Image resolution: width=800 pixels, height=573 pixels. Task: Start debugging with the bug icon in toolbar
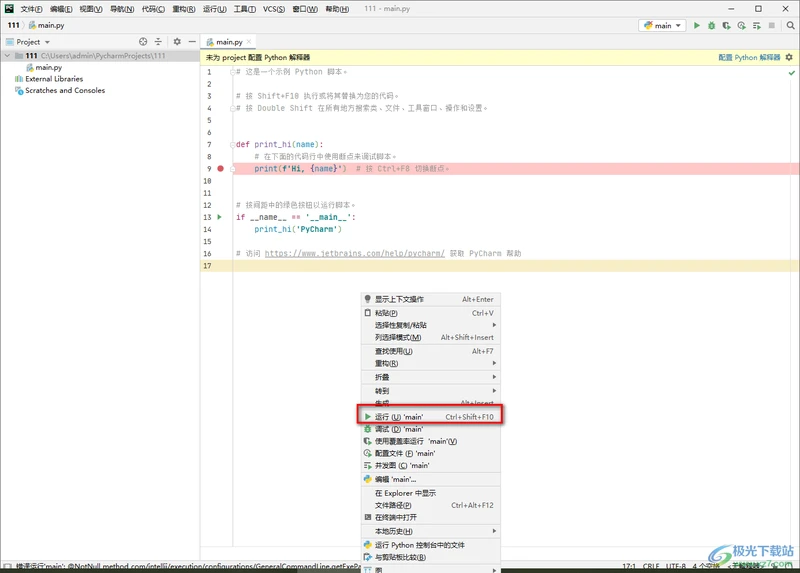tap(711, 25)
